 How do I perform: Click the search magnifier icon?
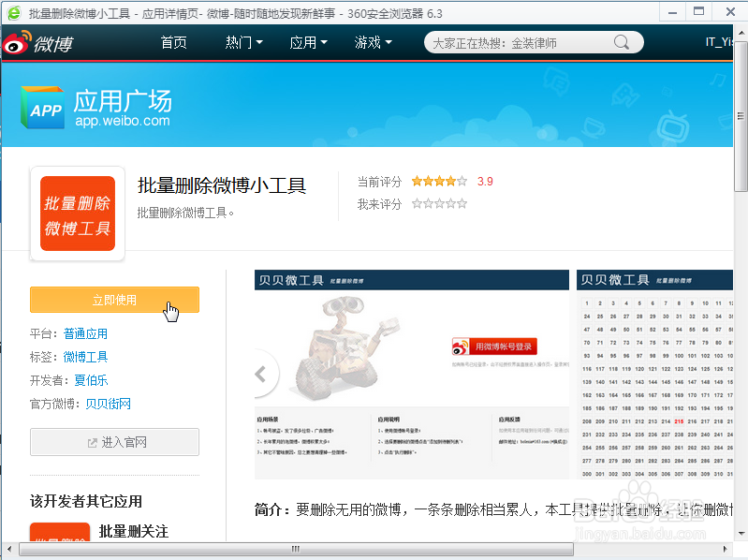click(621, 42)
